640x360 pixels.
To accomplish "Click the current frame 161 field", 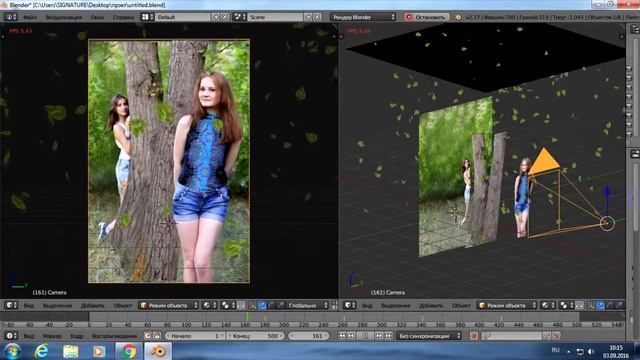I will pos(308,336).
